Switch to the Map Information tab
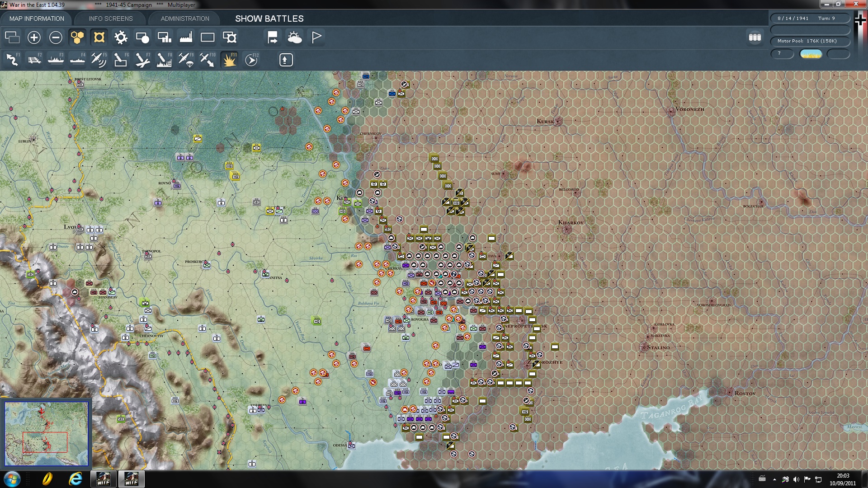Screen dimensions: 868x488 [x=37, y=19]
